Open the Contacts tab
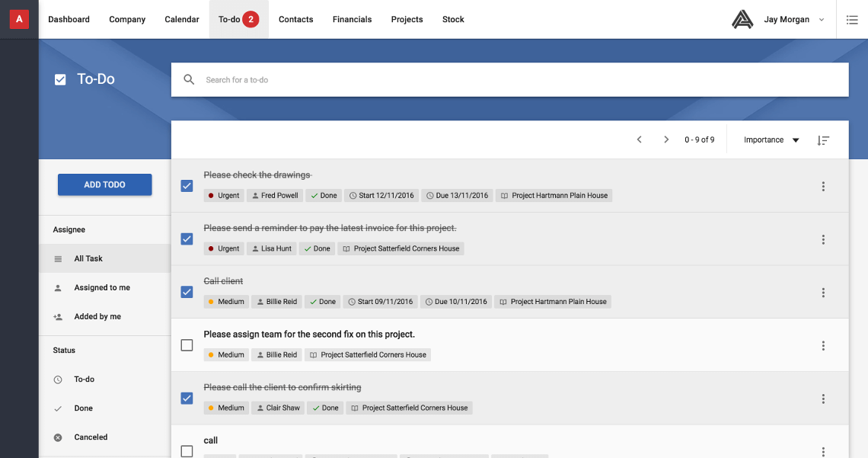868x458 pixels. 295,19
